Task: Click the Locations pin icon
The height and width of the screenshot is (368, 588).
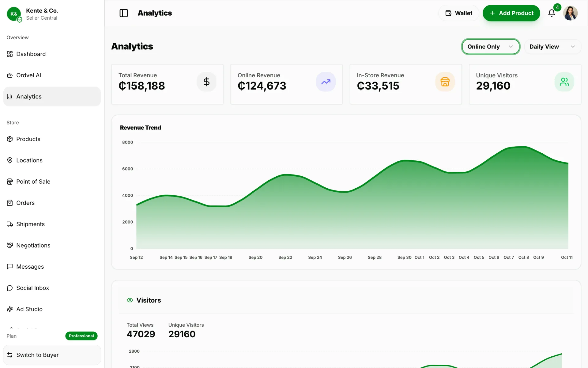Action: (10, 160)
